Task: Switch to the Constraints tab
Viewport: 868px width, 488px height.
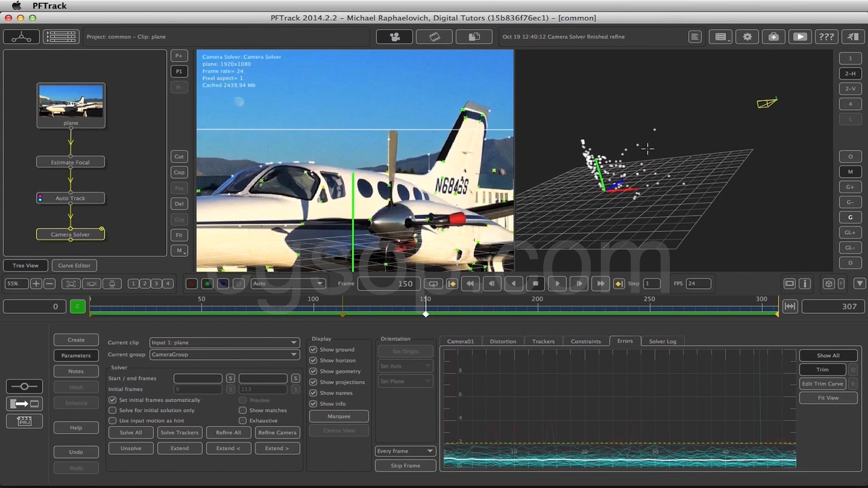Action: click(x=586, y=342)
